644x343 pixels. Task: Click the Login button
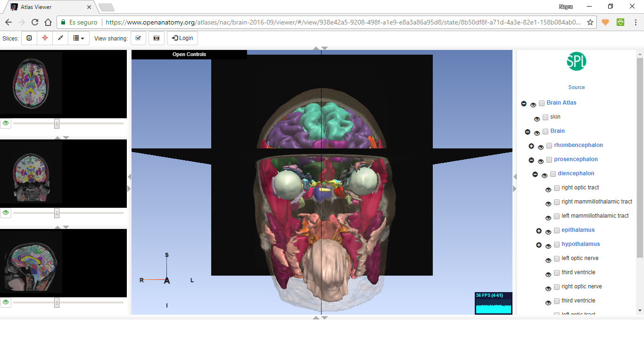182,38
